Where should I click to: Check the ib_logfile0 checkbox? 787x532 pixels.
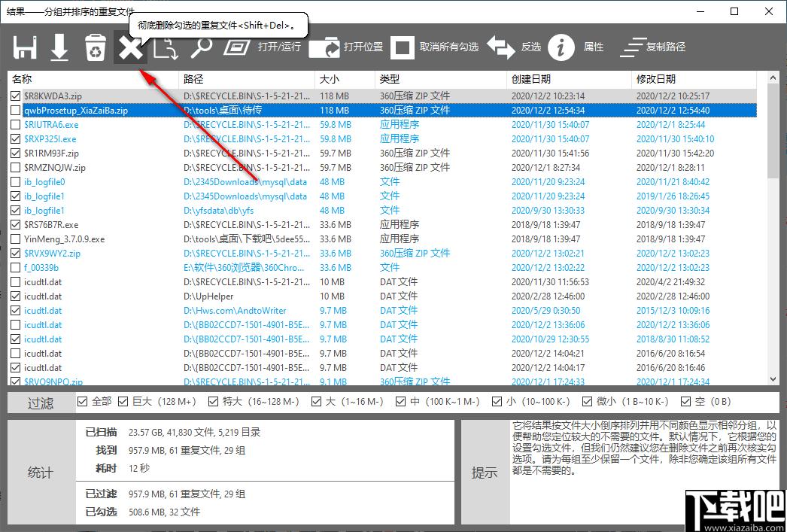point(16,181)
